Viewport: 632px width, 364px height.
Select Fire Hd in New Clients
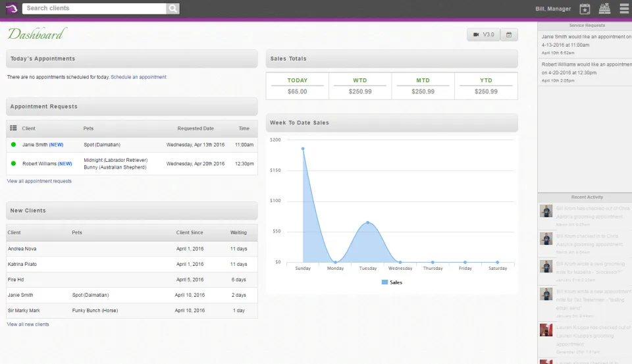16,279
